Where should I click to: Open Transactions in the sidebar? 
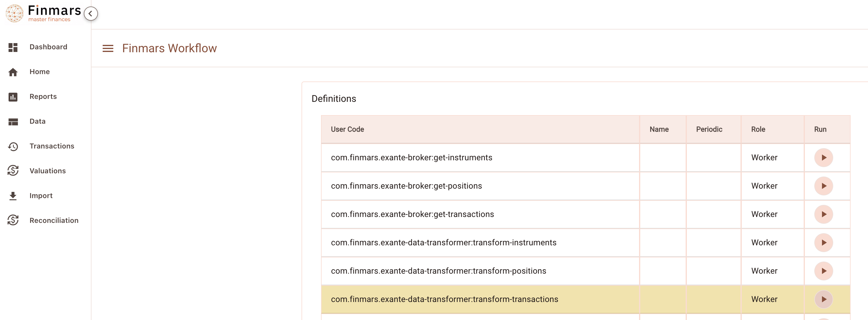click(x=52, y=146)
